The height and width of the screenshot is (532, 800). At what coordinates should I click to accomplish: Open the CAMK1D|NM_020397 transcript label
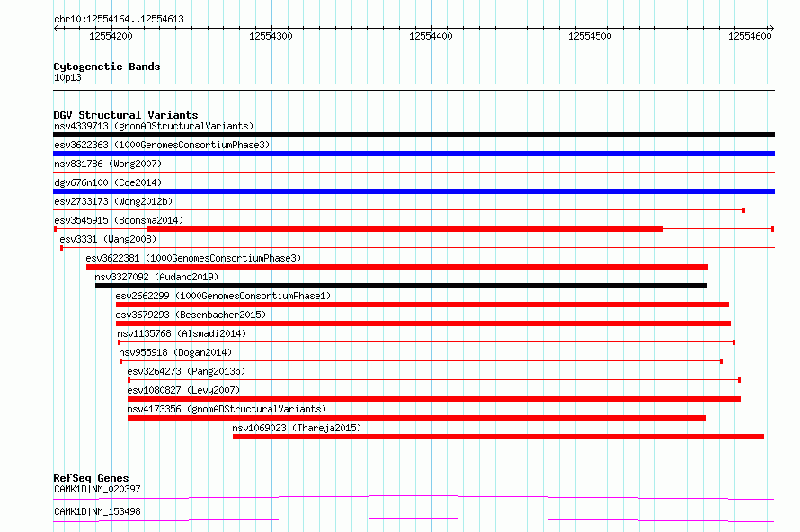pyautogui.click(x=97, y=489)
